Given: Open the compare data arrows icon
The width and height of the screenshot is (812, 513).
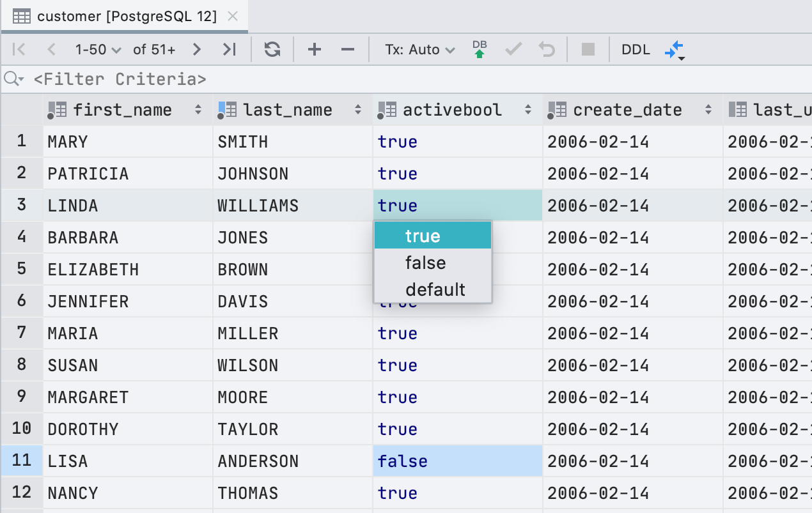Looking at the screenshot, I should pos(675,50).
